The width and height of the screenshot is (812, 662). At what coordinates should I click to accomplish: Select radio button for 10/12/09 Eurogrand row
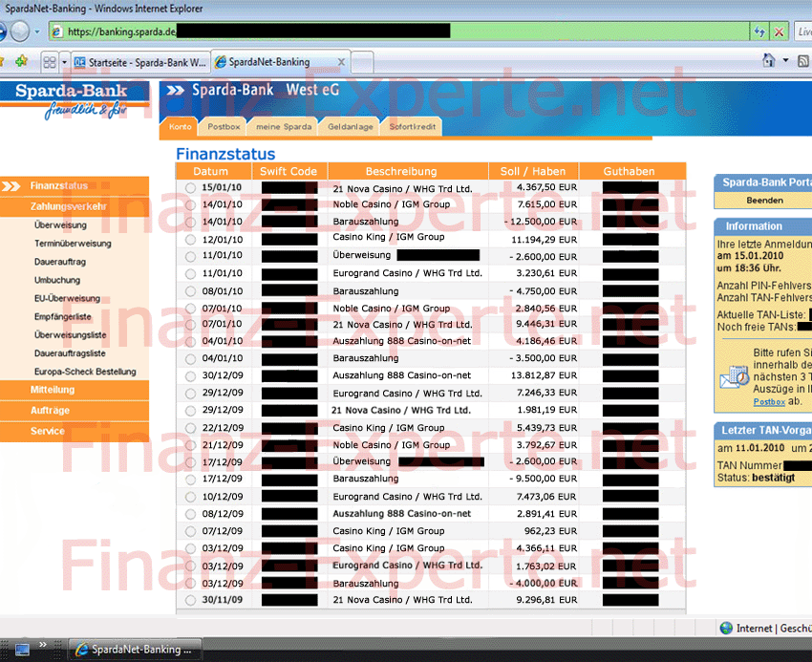click(x=190, y=497)
